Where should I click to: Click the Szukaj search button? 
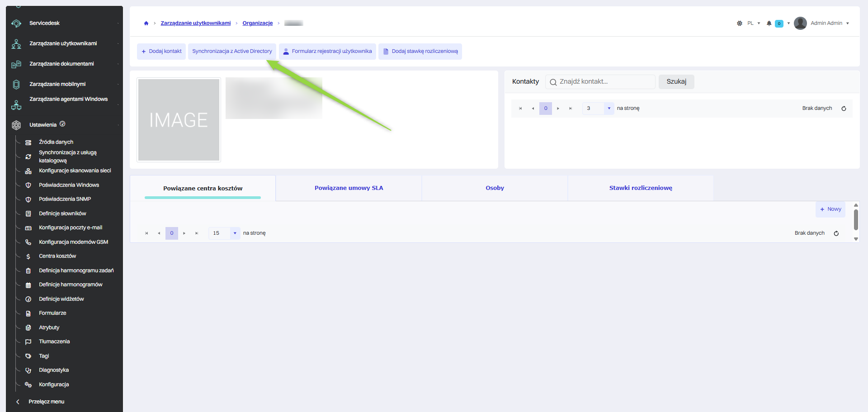point(676,82)
